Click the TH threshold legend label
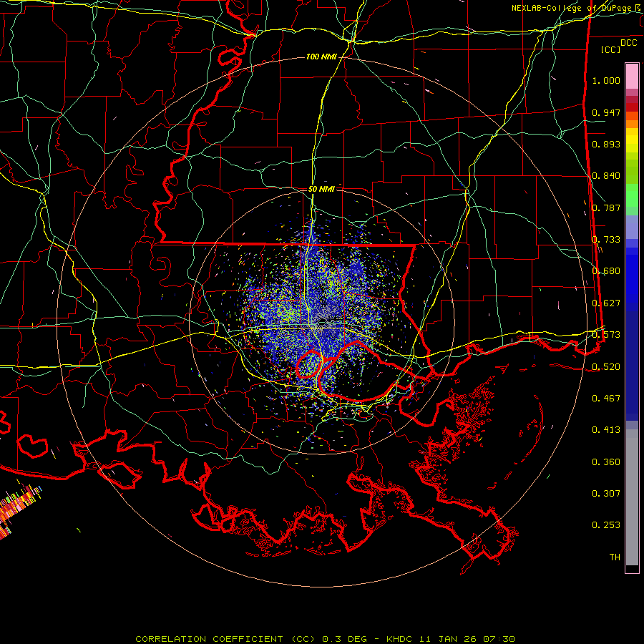 click(x=615, y=557)
